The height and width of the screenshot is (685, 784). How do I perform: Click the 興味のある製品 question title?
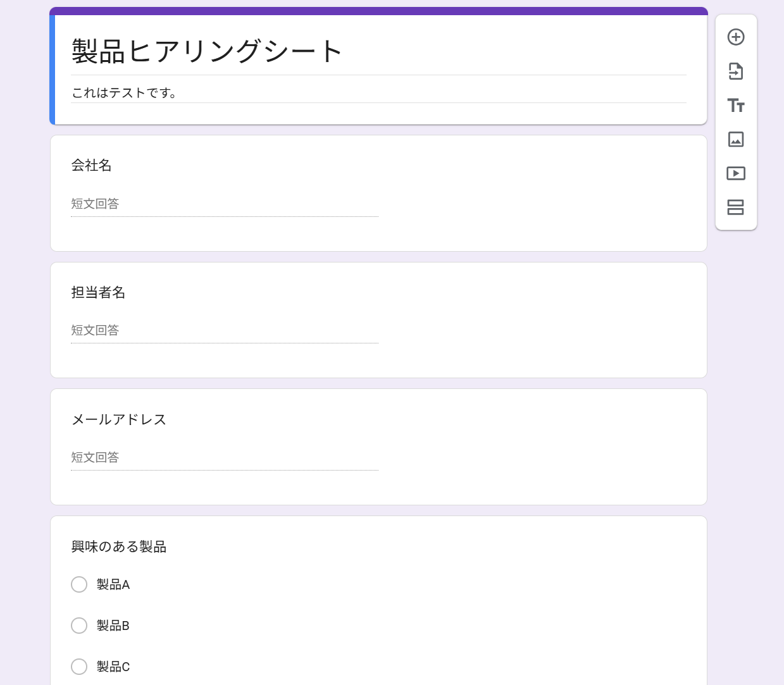[119, 547]
